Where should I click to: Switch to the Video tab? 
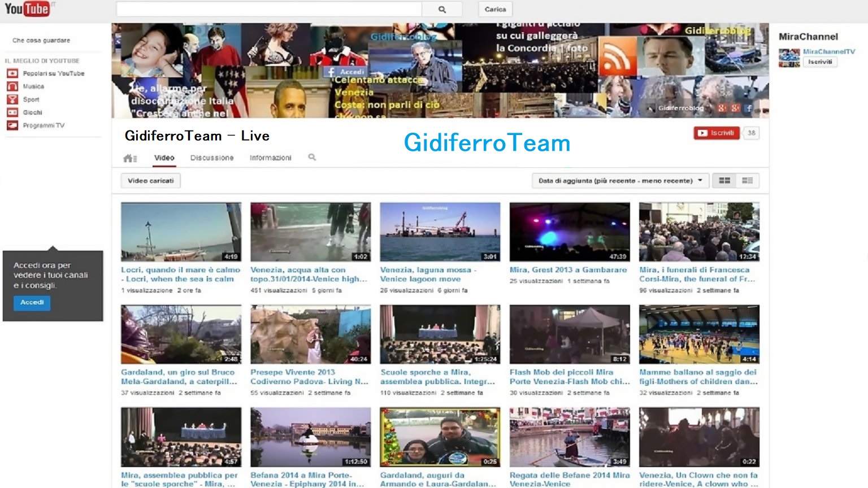click(x=164, y=158)
